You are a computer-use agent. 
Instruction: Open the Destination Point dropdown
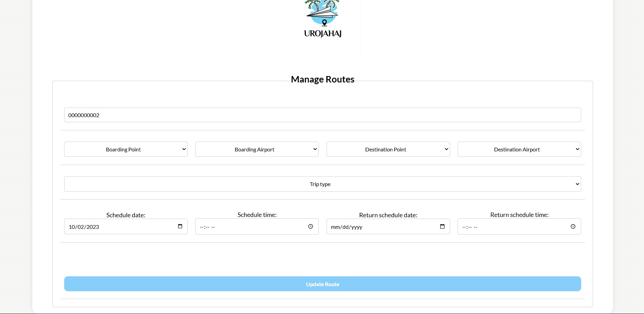click(x=388, y=149)
